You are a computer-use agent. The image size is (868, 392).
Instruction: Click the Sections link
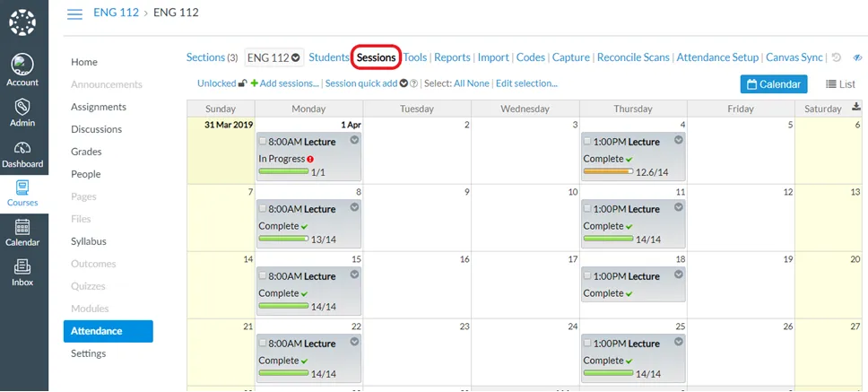click(x=205, y=57)
